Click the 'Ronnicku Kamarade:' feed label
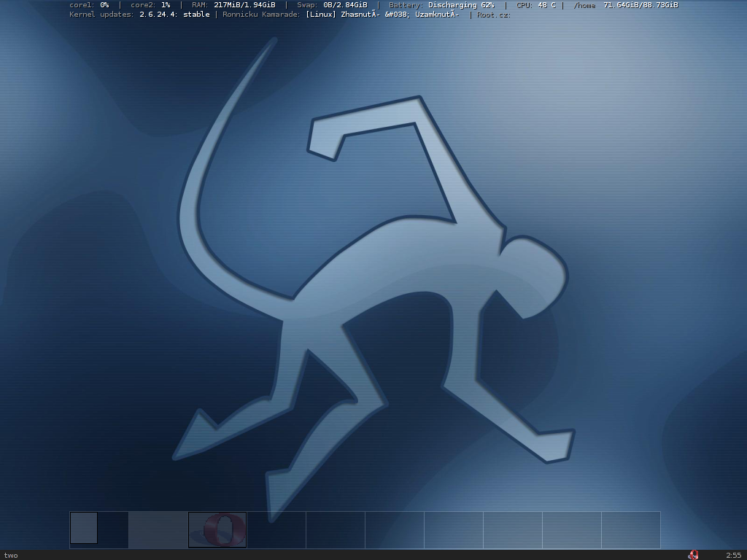Viewport: 747px width, 560px height. (262, 15)
